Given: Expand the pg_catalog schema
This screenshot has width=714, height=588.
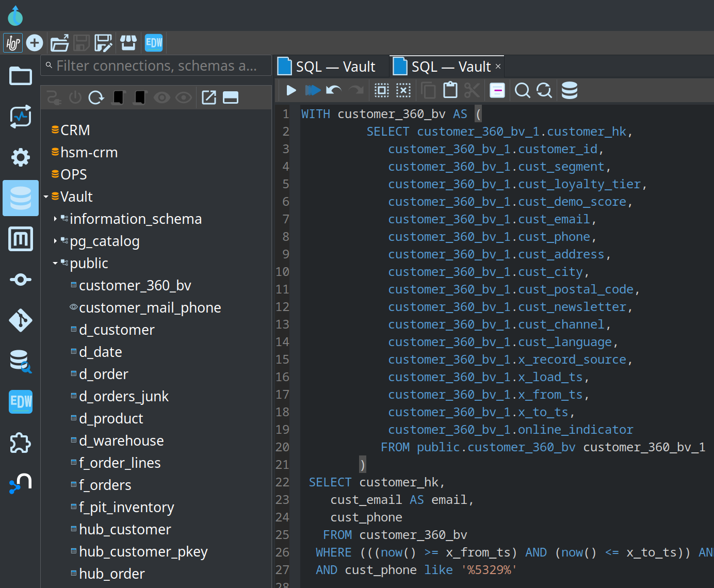Looking at the screenshot, I should point(55,241).
